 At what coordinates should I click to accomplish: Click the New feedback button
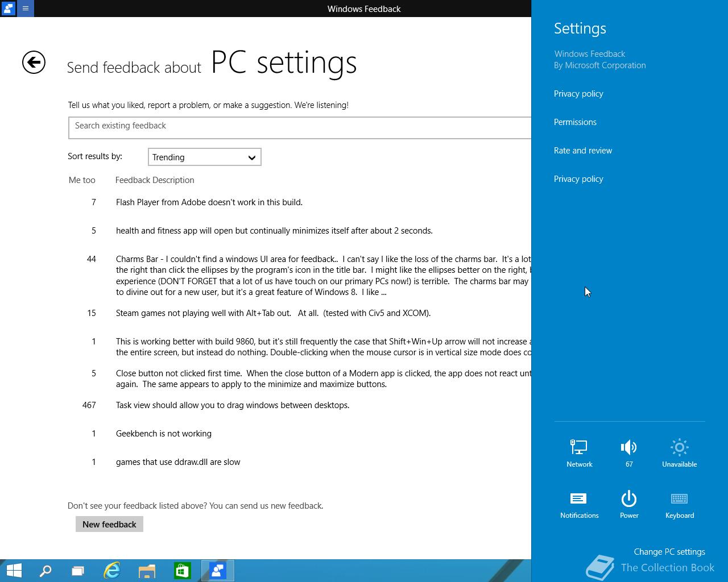109,524
